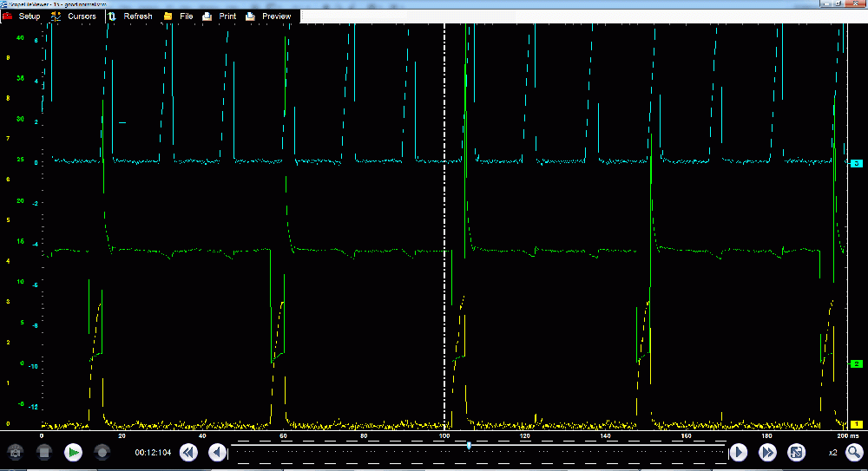
Task: Step back one frame
Action: [x=217, y=452]
